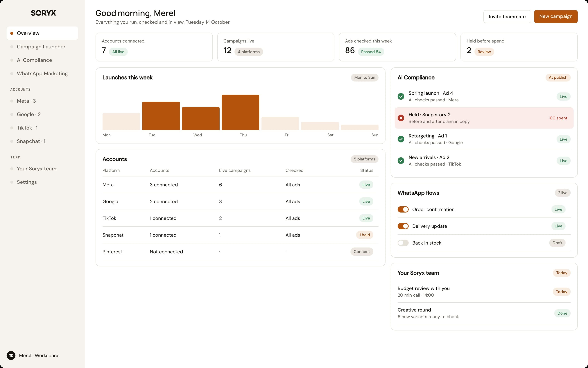Click Review badge in Held before spend
This screenshot has height=368, width=588.
point(484,52)
